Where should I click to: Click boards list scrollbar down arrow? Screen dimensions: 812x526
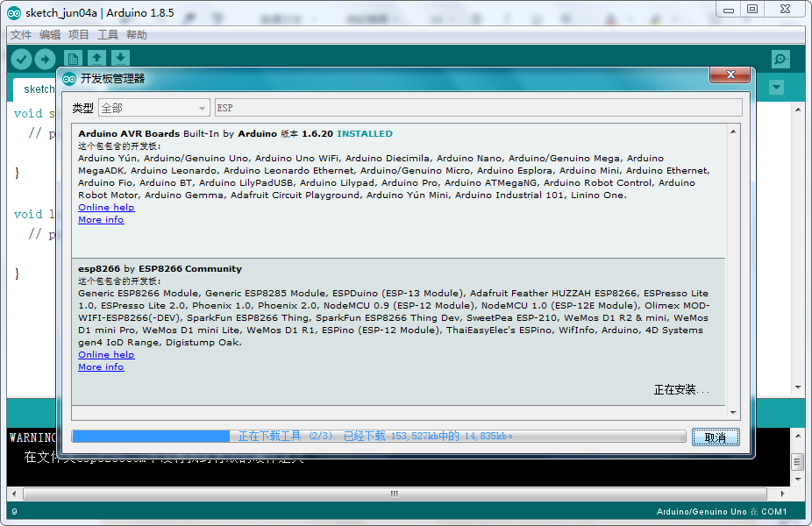[x=733, y=413]
